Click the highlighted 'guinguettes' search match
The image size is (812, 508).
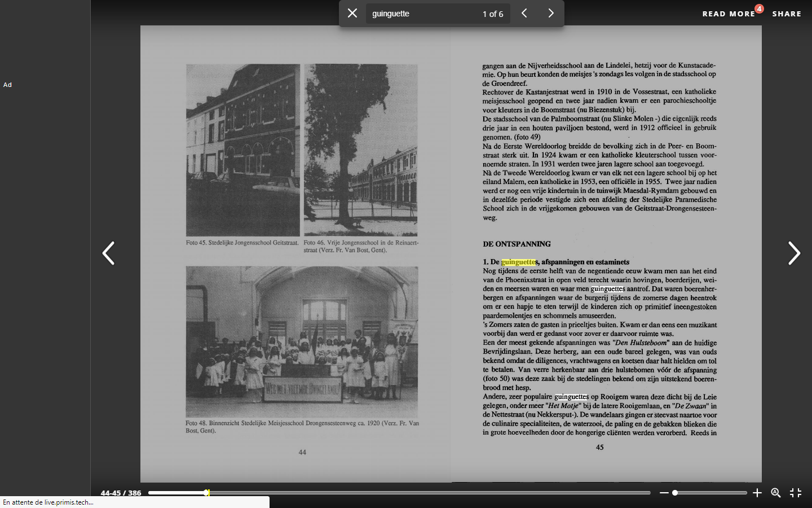pyautogui.click(x=518, y=262)
